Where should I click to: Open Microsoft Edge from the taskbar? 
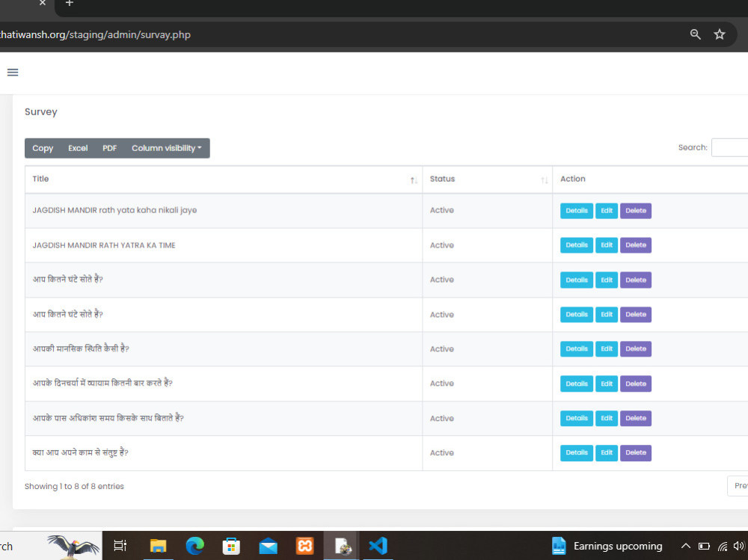[194, 545]
